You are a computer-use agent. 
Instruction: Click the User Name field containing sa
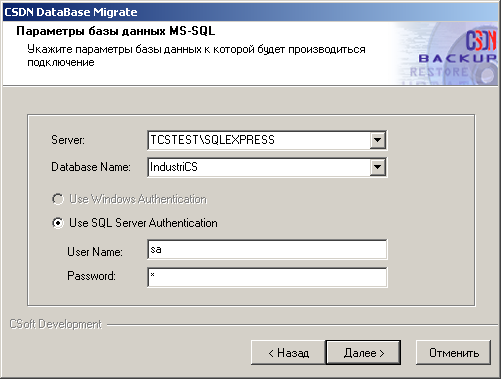pos(267,249)
